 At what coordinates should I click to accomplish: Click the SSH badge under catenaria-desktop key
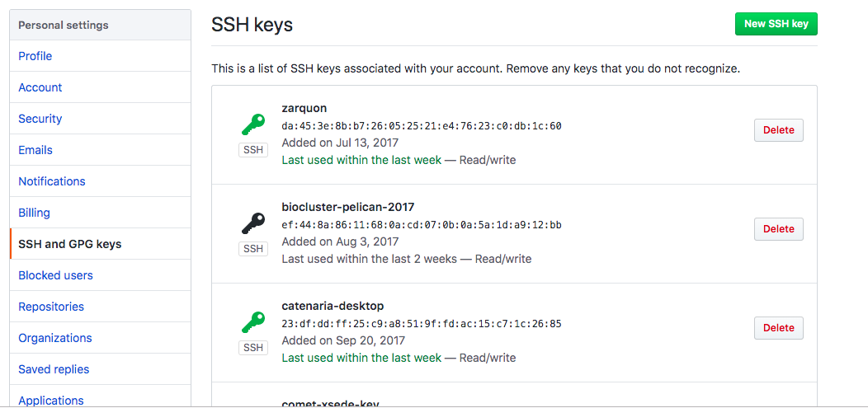tap(253, 348)
